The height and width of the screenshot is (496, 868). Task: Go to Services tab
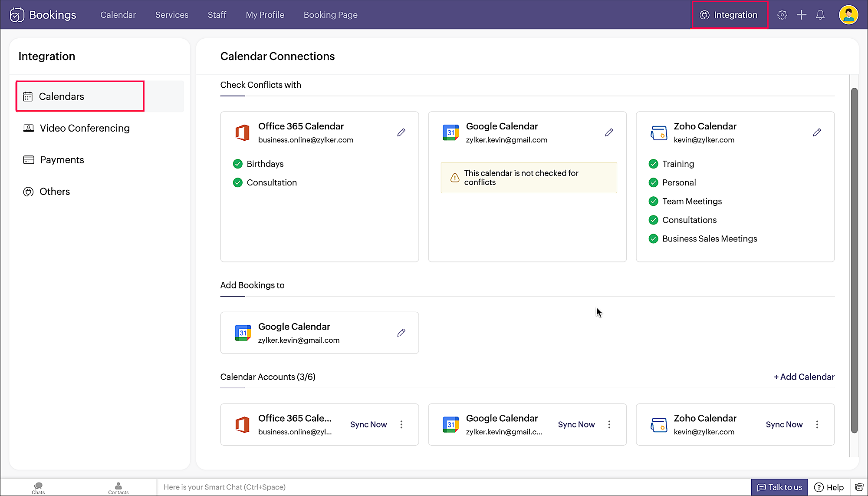click(x=172, y=15)
